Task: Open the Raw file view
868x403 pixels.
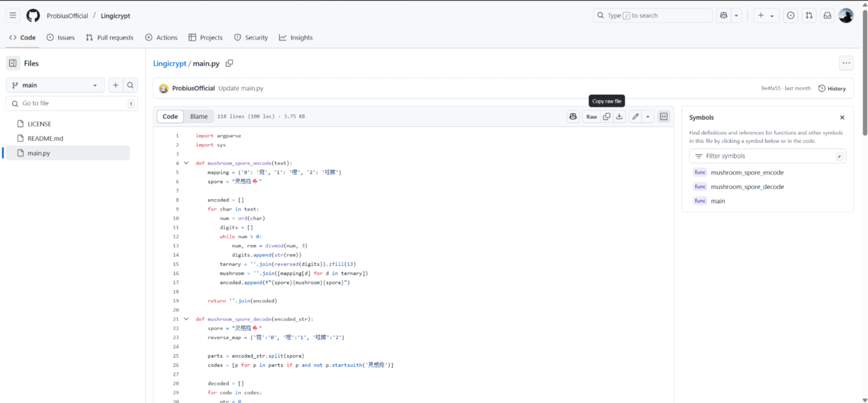Action: [x=591, y=116]
